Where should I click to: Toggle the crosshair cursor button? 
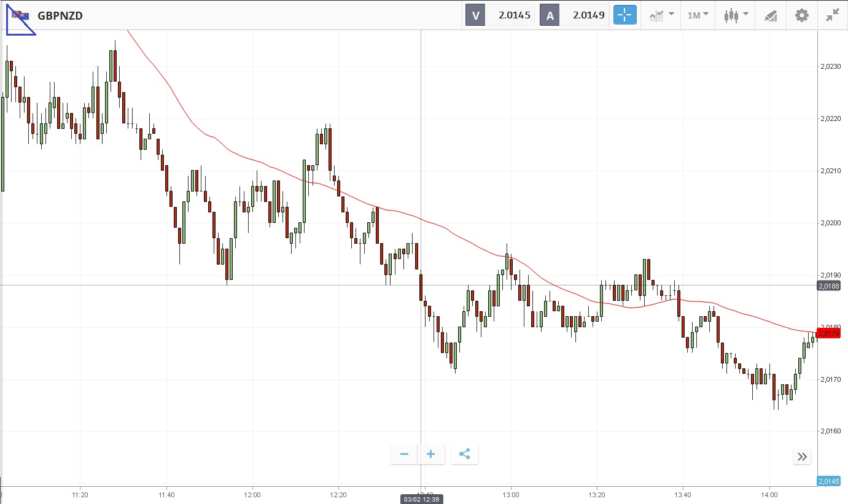point(624,15)
